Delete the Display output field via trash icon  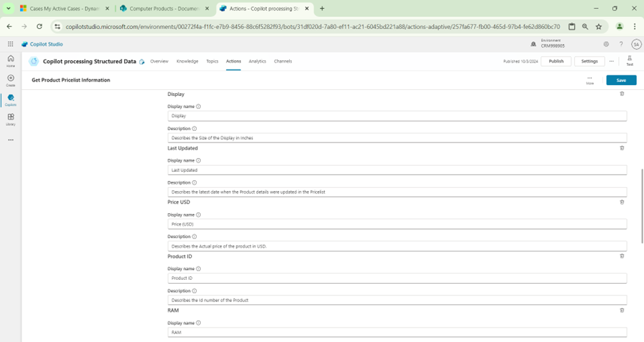622,94
